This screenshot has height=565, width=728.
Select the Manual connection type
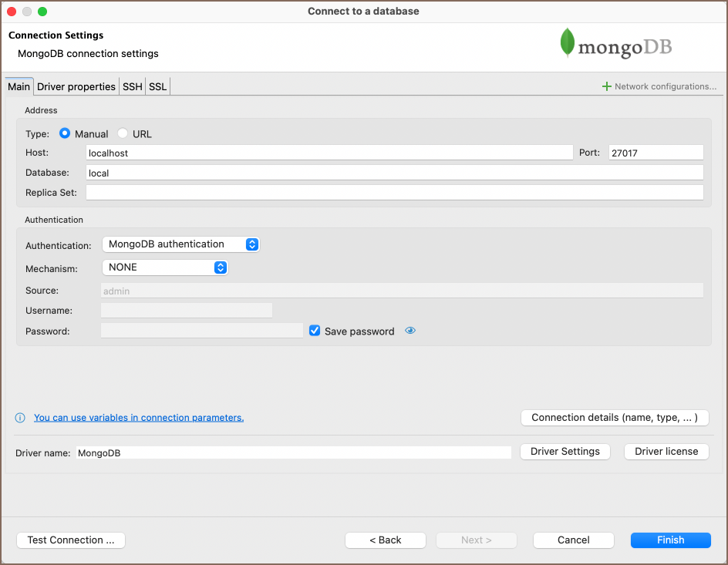point(65,133)
